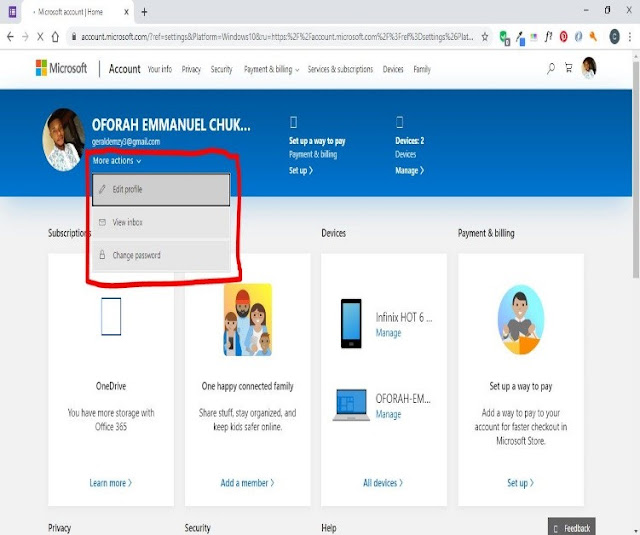Screen dimensions: 640x535
Task: Click the orange key extension icon
Action: [593, 37]
